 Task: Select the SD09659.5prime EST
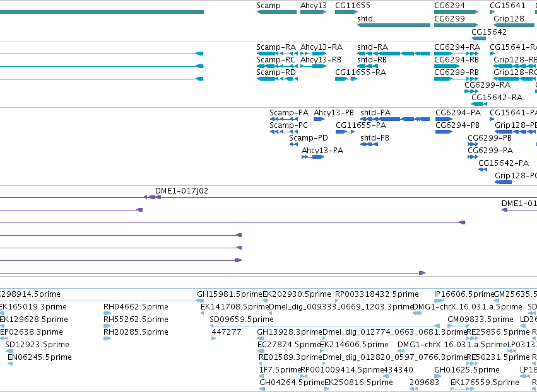(325, 326)
